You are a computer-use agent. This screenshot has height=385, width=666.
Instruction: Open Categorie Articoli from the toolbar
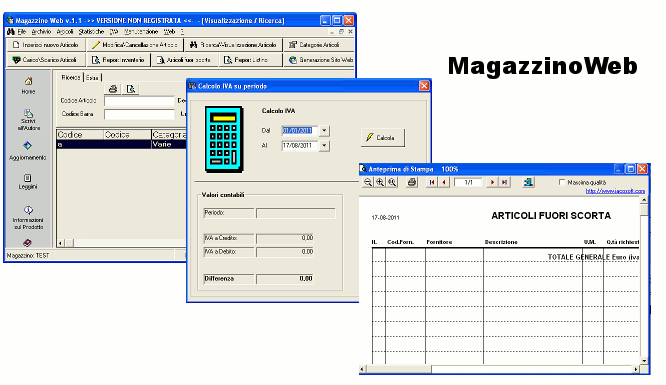point(319,45)
